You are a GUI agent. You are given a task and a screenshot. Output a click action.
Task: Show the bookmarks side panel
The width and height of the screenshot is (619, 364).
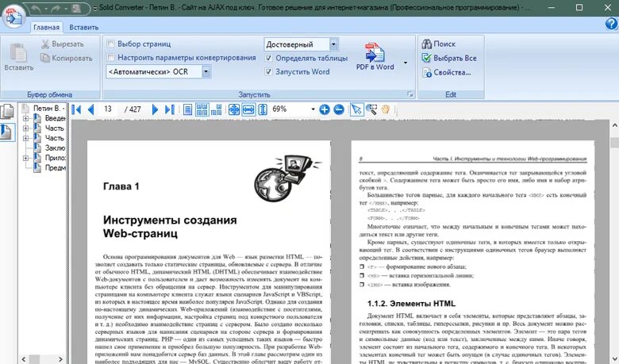click(x=6, y=132)
